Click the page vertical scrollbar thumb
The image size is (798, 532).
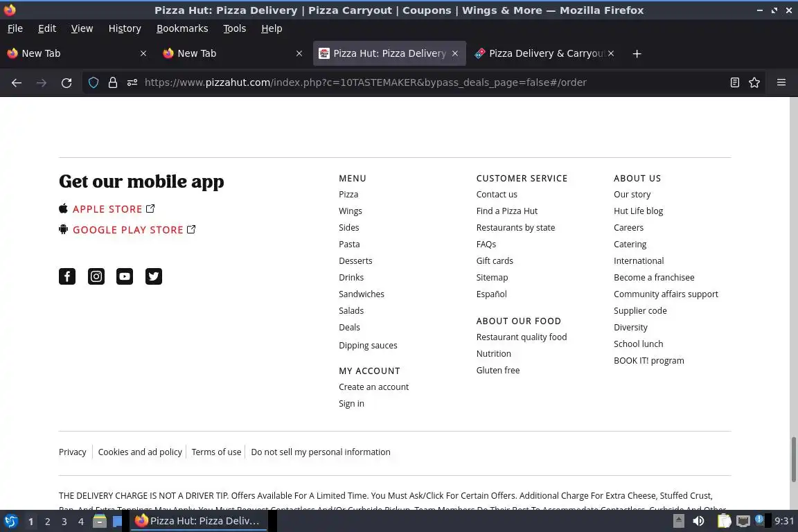[x=793, y=459]
